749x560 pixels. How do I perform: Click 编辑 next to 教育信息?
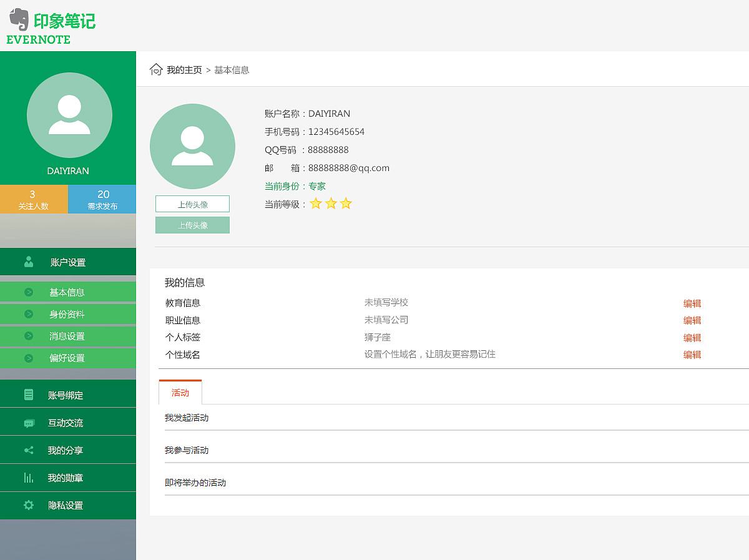point(692,303)
